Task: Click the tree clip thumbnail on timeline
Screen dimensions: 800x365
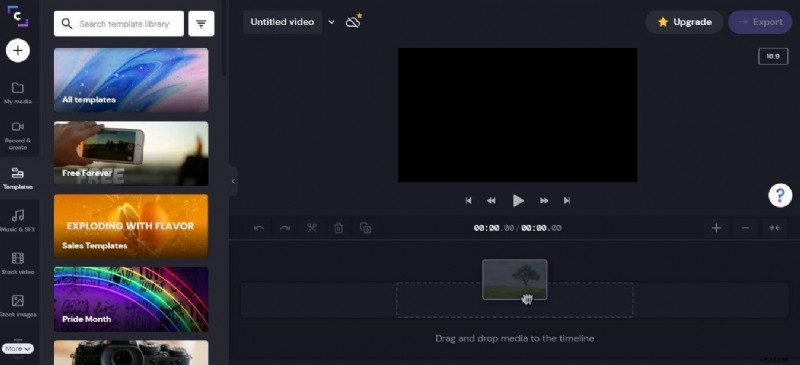Action: tap(515, 279)
